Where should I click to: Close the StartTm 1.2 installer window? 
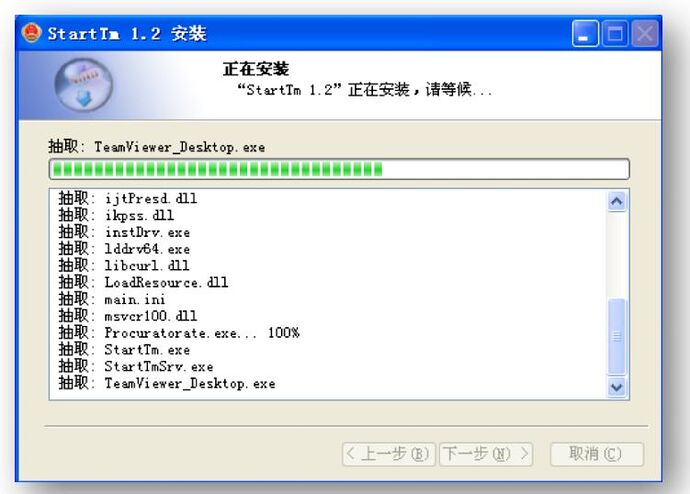pos(645,34)
